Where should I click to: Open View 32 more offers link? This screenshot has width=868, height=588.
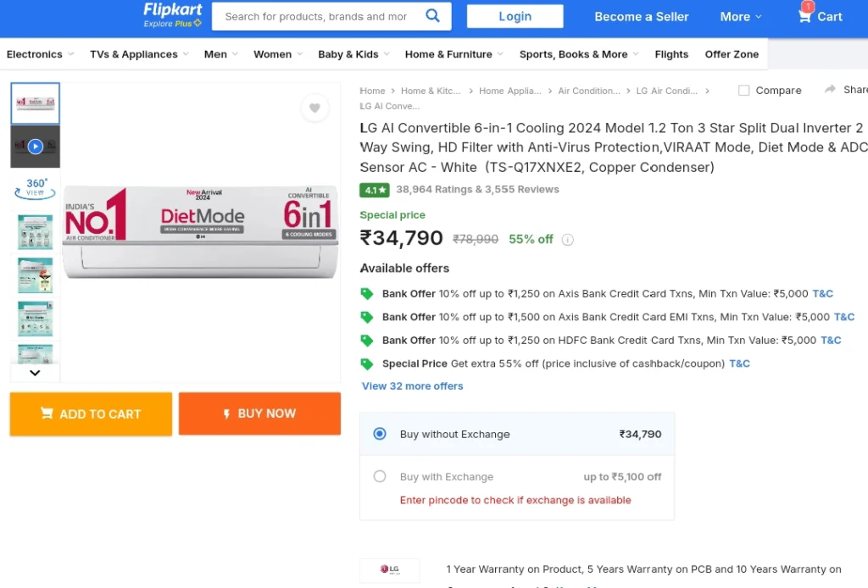point(413,386)
